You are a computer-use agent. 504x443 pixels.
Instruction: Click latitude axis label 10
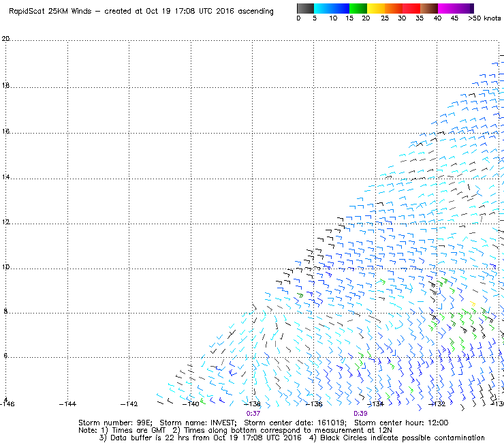(x=5, y=267)
